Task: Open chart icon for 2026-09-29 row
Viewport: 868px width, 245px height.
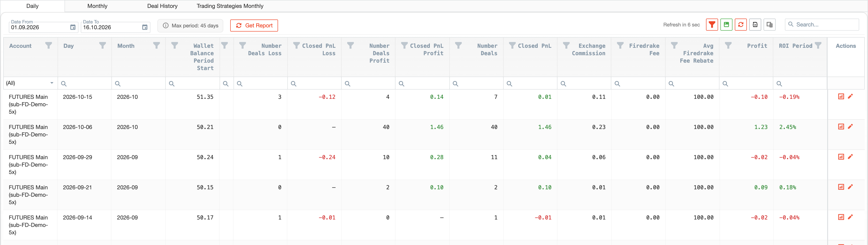Action: [841, 157]
